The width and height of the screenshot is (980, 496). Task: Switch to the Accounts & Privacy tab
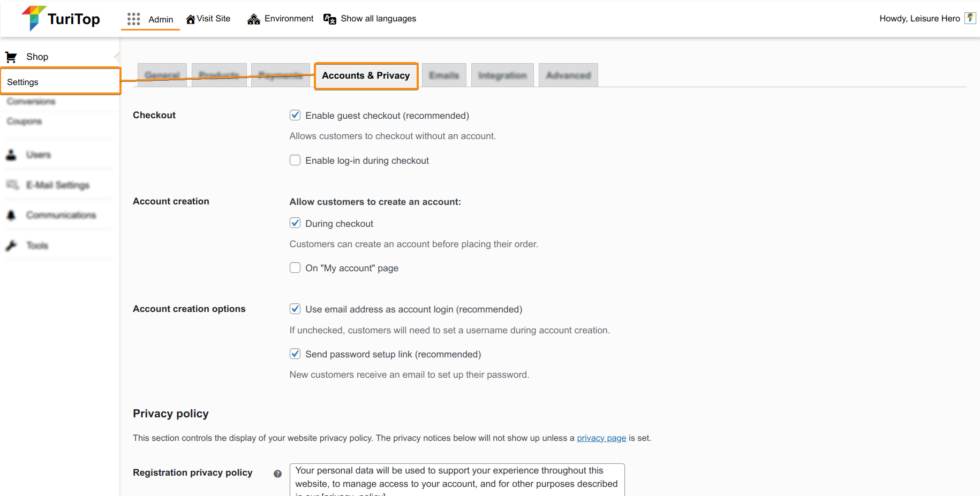[366, 76]
